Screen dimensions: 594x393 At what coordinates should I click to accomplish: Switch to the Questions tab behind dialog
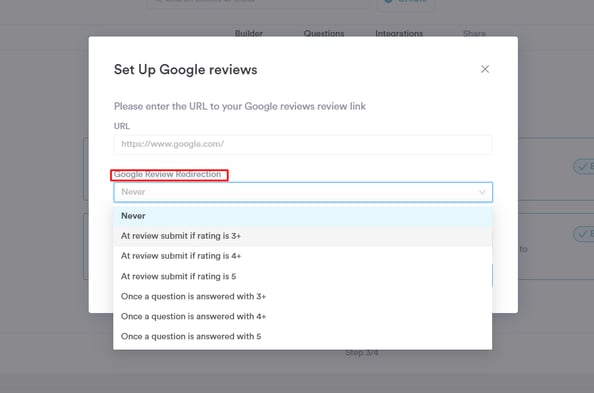(324, 33)
